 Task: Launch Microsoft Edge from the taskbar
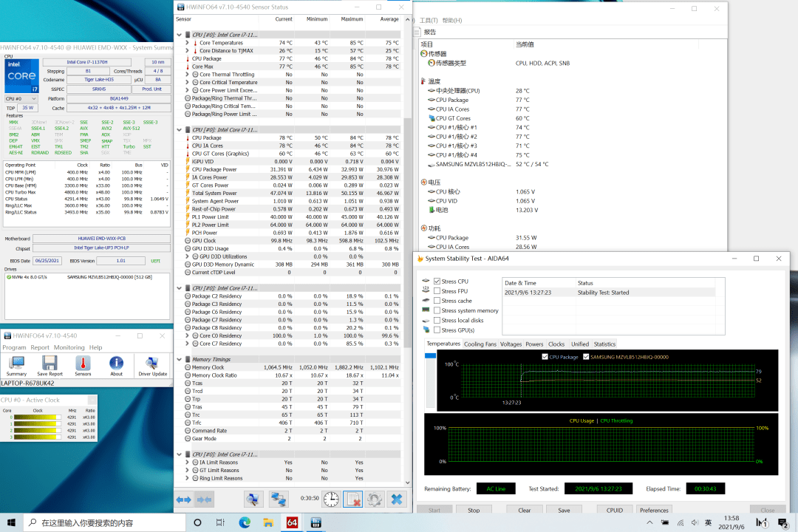click(245, 523)
